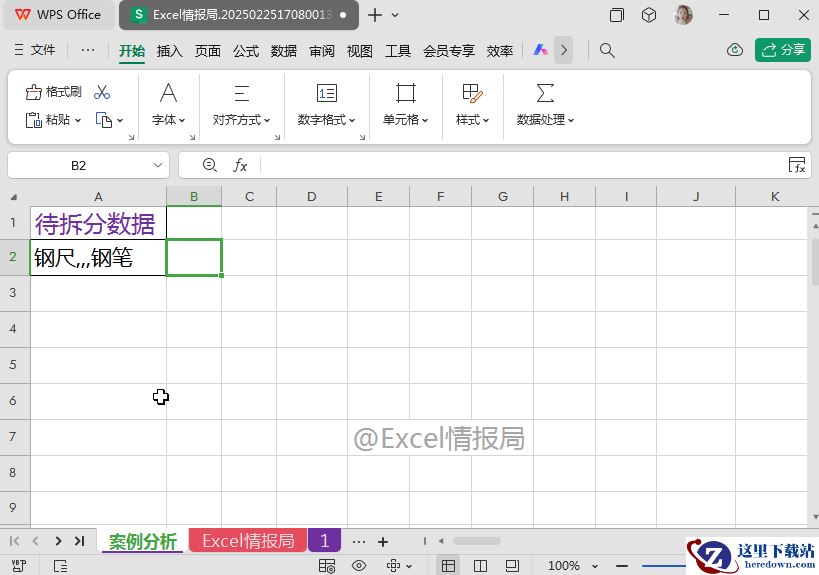819x575 pixels.
Task: Open the Data Processing (数据处理) dropdown
Action: [545, 104]
